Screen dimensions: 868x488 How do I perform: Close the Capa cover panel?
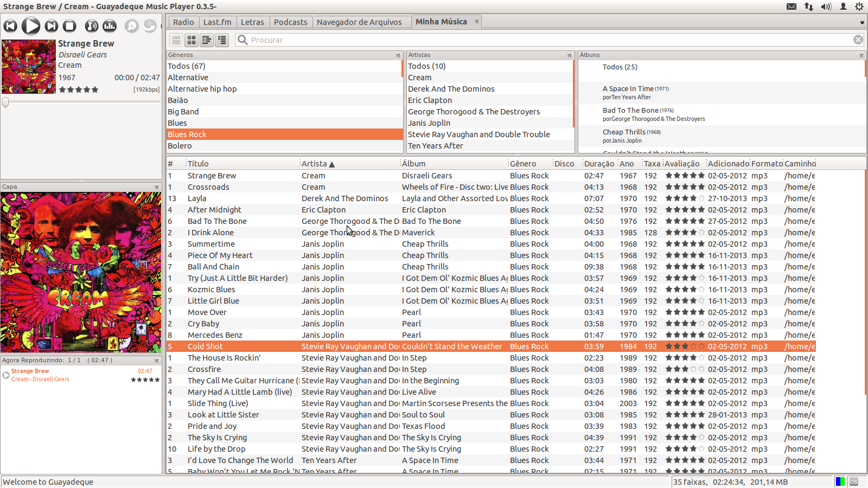click(x=157, y=187)
